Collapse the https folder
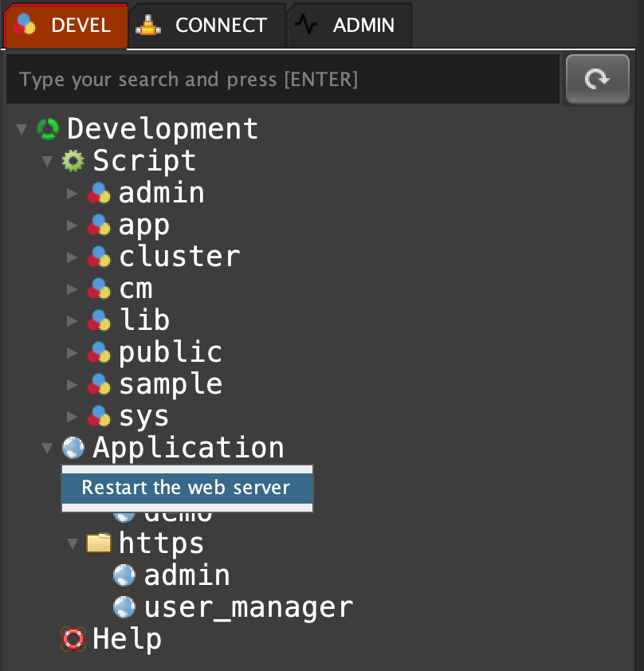Screen dimensions: 644x671 click(73, 543)
